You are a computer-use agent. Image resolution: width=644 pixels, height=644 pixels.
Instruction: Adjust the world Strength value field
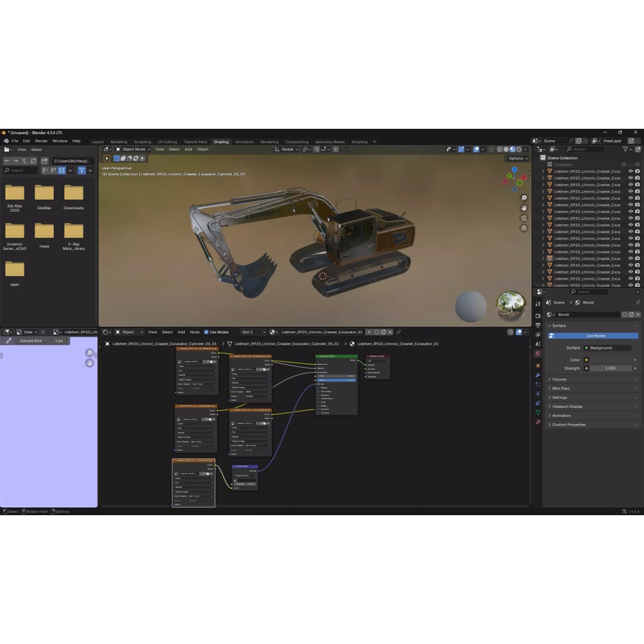611,369
